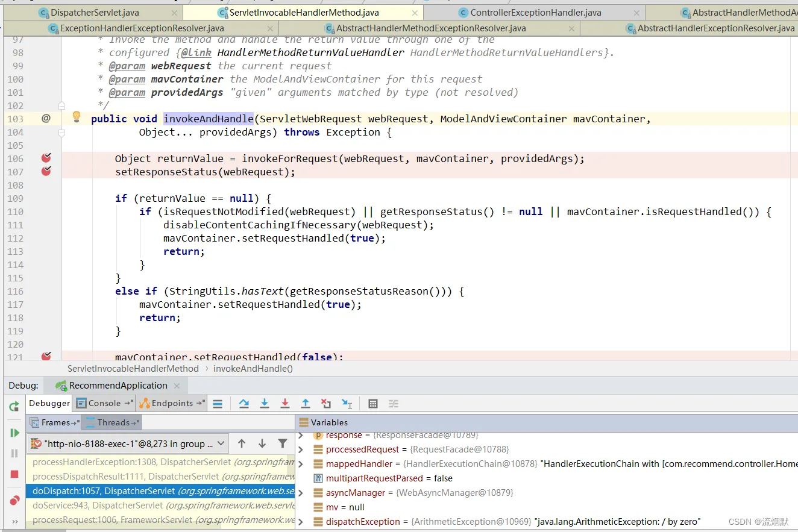Image resolution: width=798 pixels, height=532 pixels.
Task: Select previous frame with up arrow
Action: pyautogui.click(x=242, y=443)
